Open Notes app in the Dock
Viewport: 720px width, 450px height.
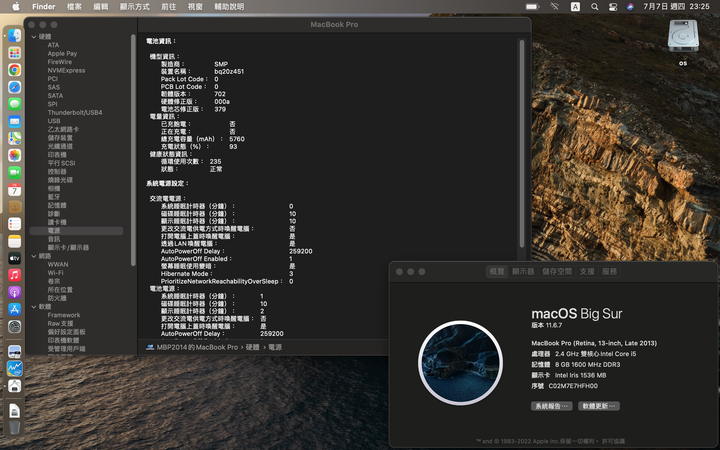(15, 241)
